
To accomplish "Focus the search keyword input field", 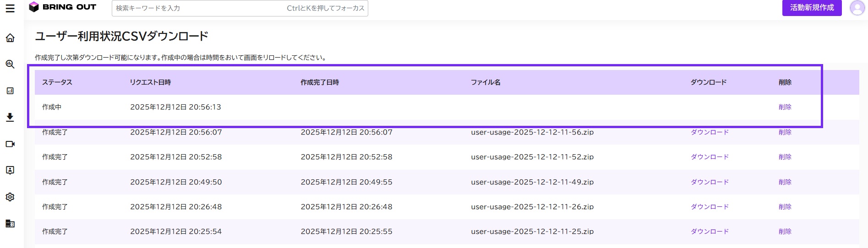I will click(240, 8).
